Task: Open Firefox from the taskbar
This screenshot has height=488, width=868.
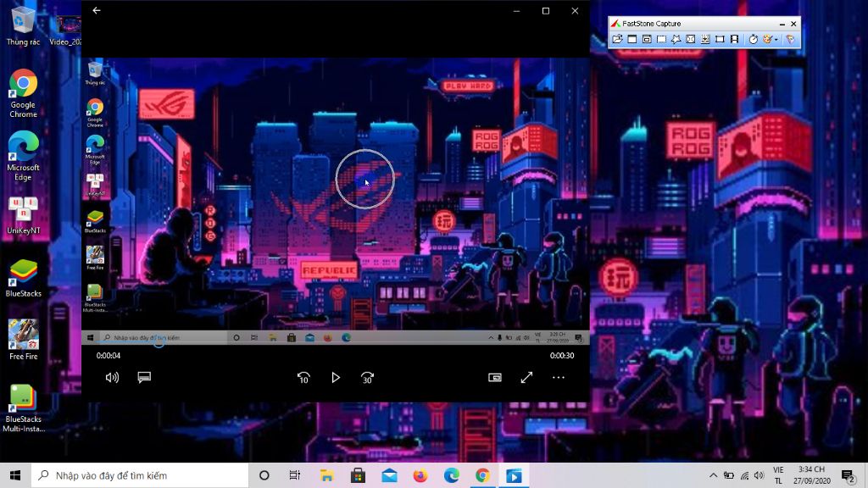Action: 420,475
